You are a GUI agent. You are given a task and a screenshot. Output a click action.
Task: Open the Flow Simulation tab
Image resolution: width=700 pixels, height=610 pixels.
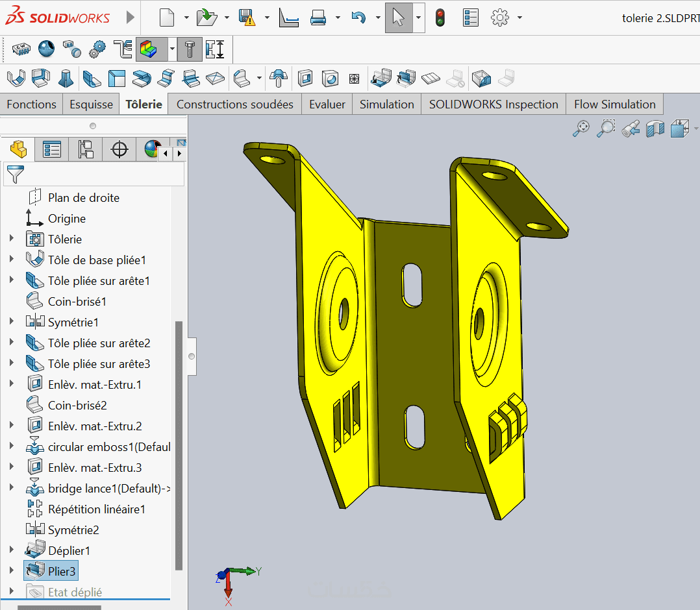pos(614,104)
